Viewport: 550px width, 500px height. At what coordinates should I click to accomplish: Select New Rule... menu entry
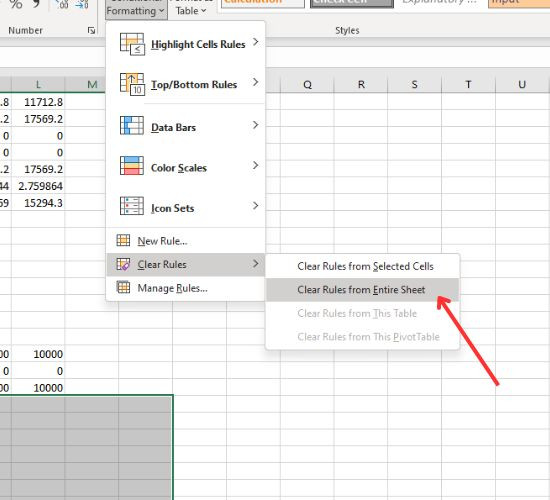[186, 241]
